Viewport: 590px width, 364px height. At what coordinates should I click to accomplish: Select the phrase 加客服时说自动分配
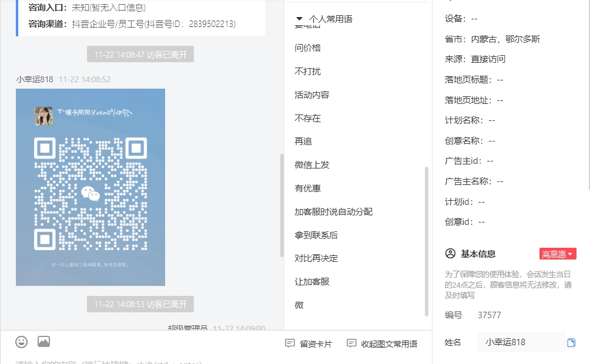pos(333,212)
